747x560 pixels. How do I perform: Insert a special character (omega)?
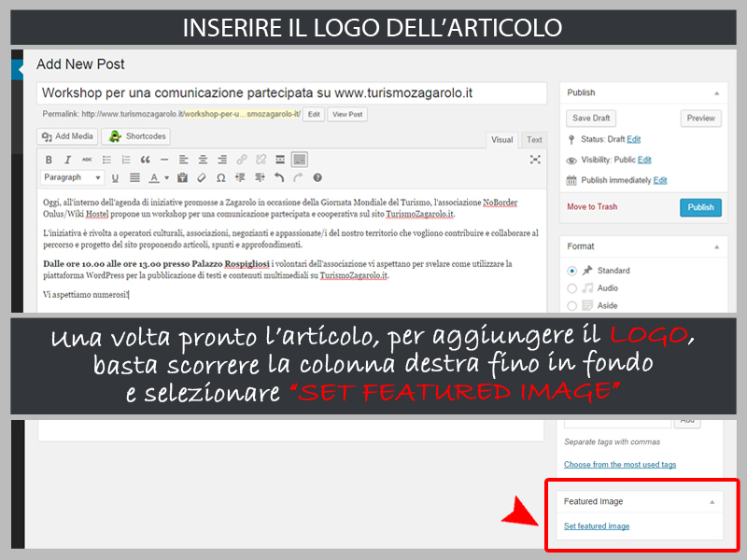click(220, 178)
